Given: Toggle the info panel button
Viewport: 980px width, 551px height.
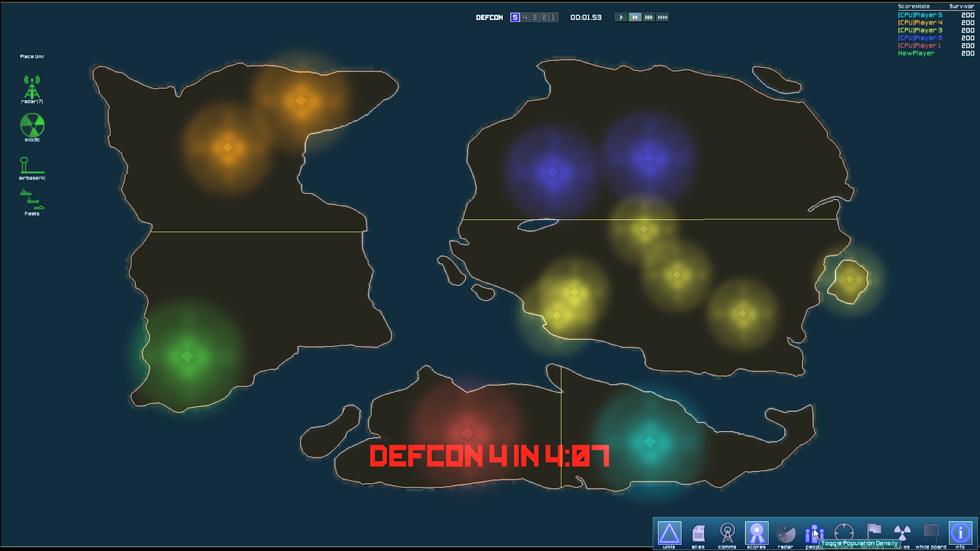Looking at the screenshot, I should click(x=960, y=534).
